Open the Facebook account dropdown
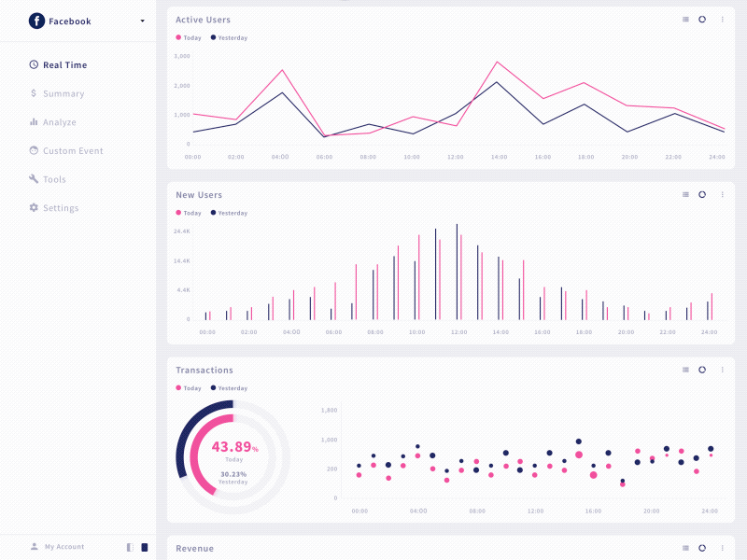747x560 pixels. [142, 21]
